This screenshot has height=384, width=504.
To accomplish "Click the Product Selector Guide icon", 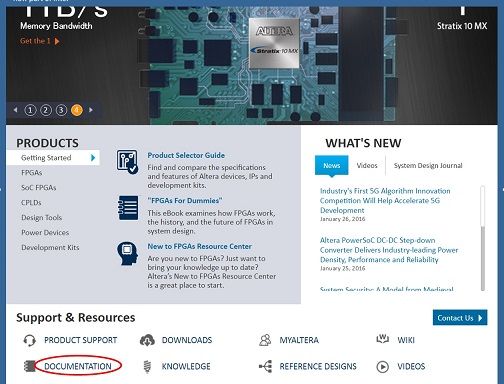I will tap(127, 162).
